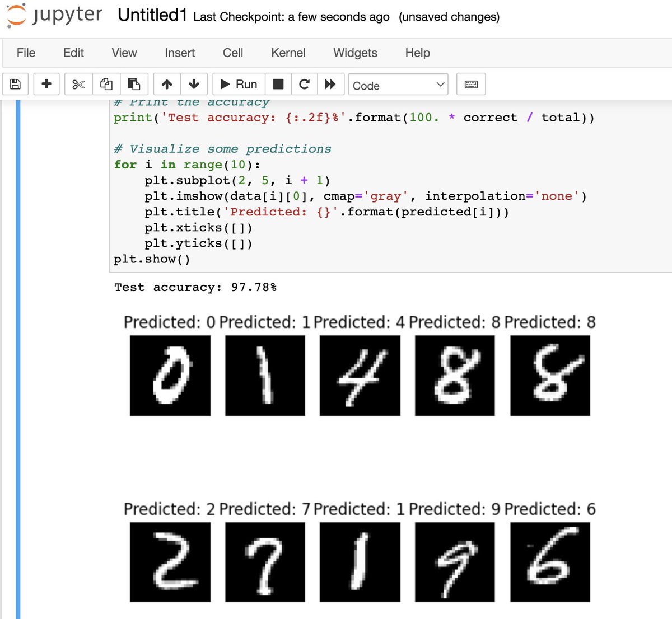Image resolution: width=672 pixels, height=619 pixels.
Task: Move the cell down with down-arrow icon
Action: click(x=193, y=83)
